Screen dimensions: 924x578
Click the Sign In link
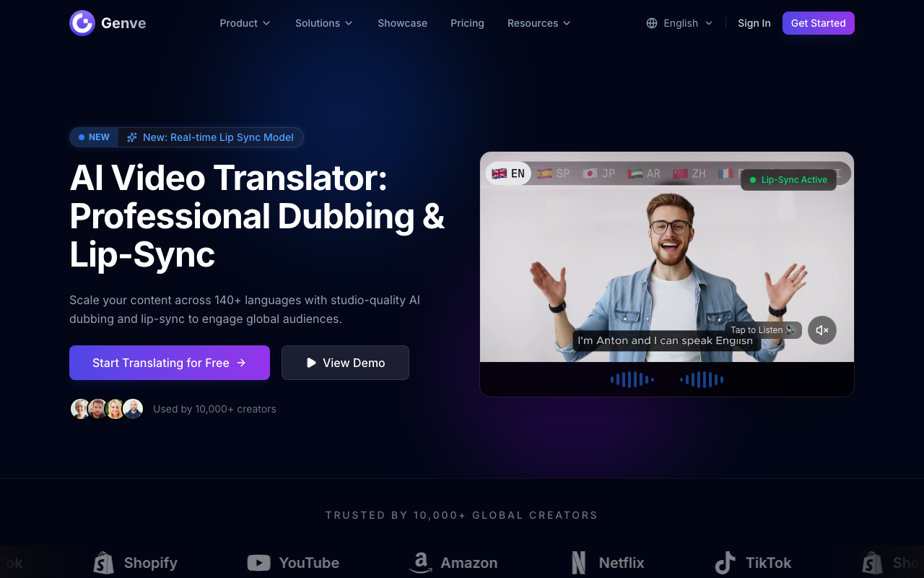tap(754, 23)
